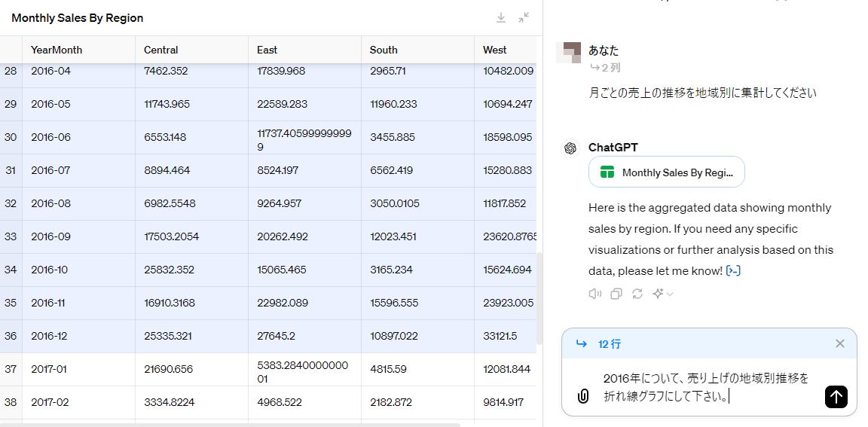Collapse the expanded table view

(x=524, y=17)
